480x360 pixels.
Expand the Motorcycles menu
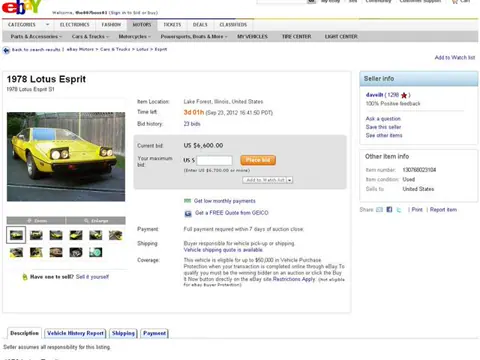tap(135, 36)
